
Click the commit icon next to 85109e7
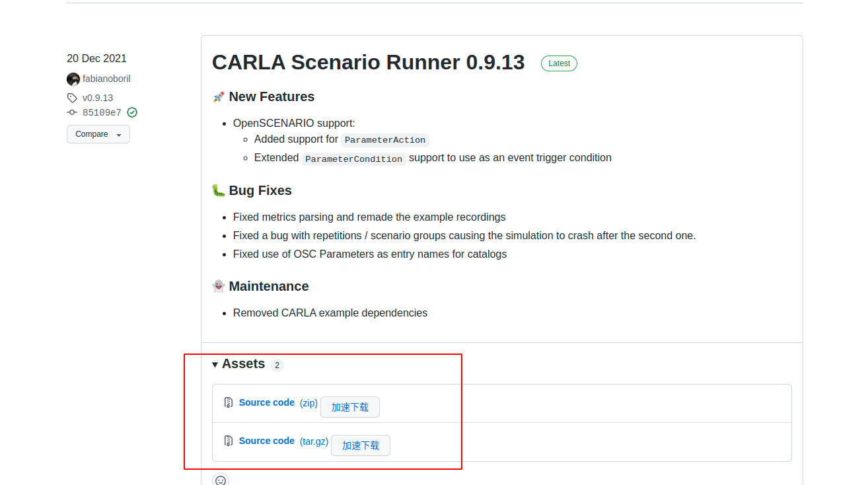71,112
